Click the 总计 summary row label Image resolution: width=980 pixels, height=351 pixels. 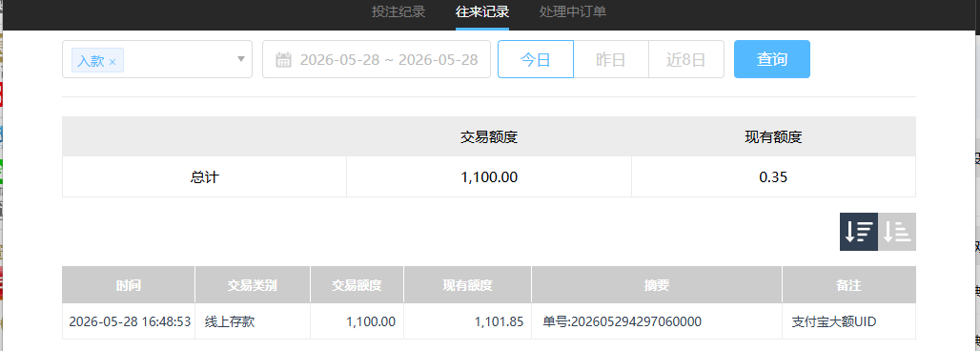coord(204,177)
